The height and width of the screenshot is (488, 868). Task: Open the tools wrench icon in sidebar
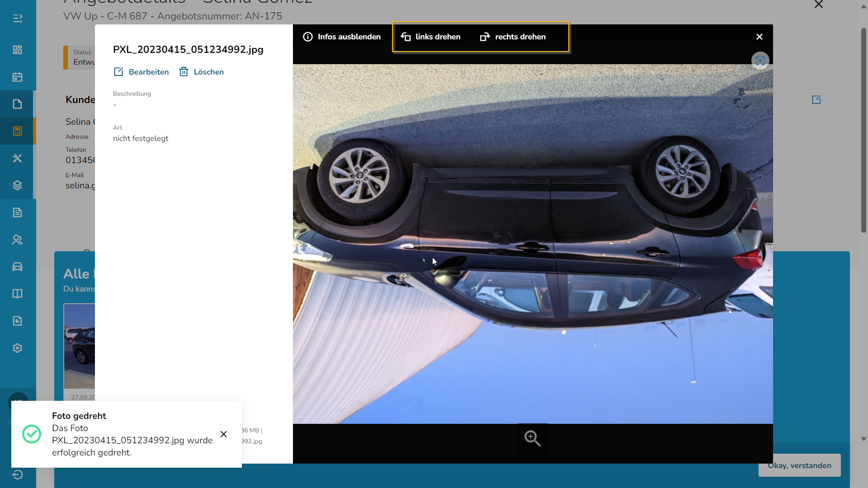tap(18, 158)
